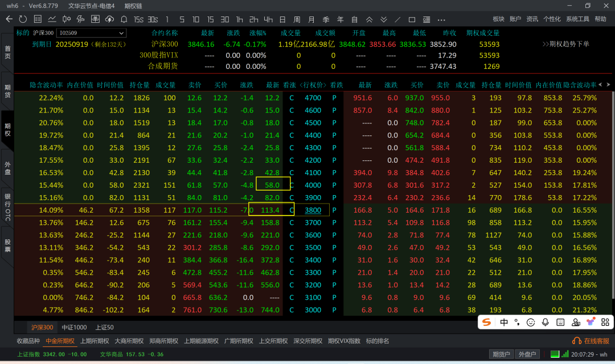Toggle the IME punctuation mode icon
Screen dimensions: 615x364
point(517,322)
